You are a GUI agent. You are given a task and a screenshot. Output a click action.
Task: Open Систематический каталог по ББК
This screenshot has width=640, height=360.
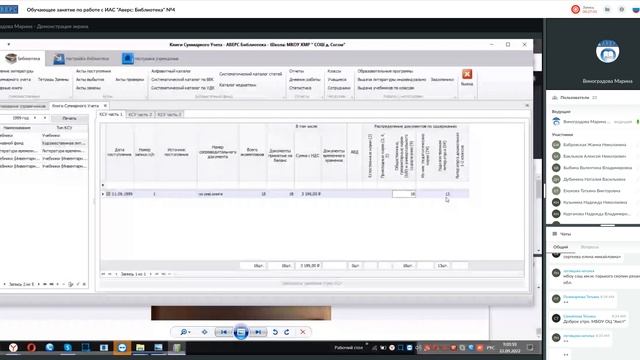[x=182, y=80]
